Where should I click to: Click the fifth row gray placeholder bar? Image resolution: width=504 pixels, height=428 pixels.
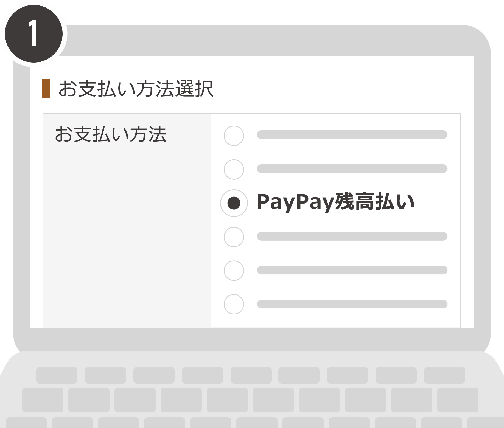(352, 270)
